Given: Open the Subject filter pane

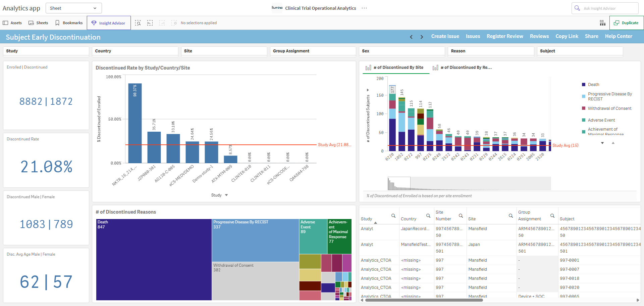Looking at the screenshot, I should coord(580,51).
